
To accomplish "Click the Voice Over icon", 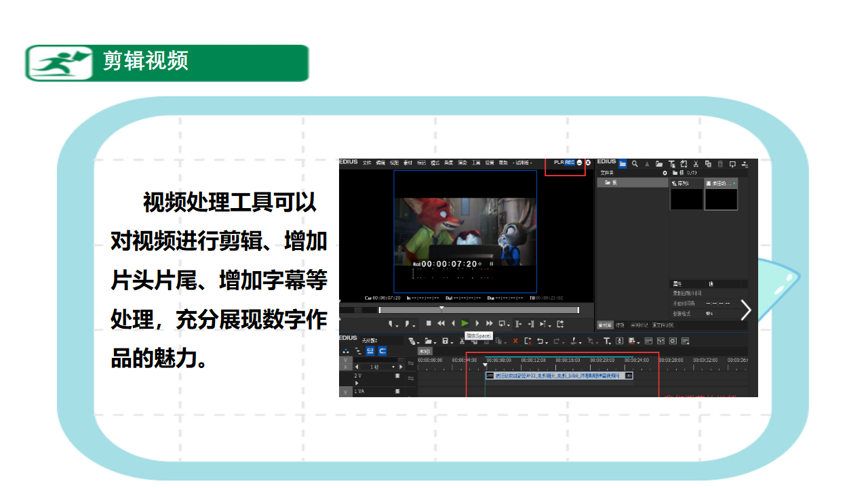I will 619,341.
